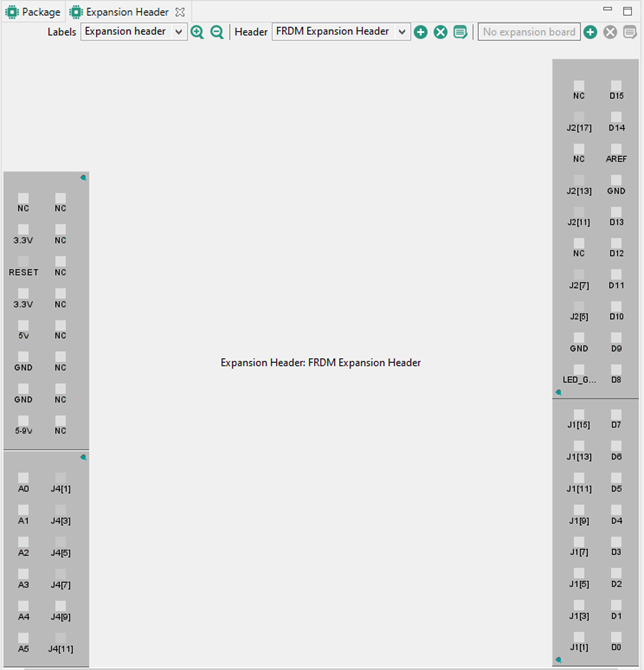Switch to the Package tab
The width and height of the screenshot is (644, 670).
(33, 12)
